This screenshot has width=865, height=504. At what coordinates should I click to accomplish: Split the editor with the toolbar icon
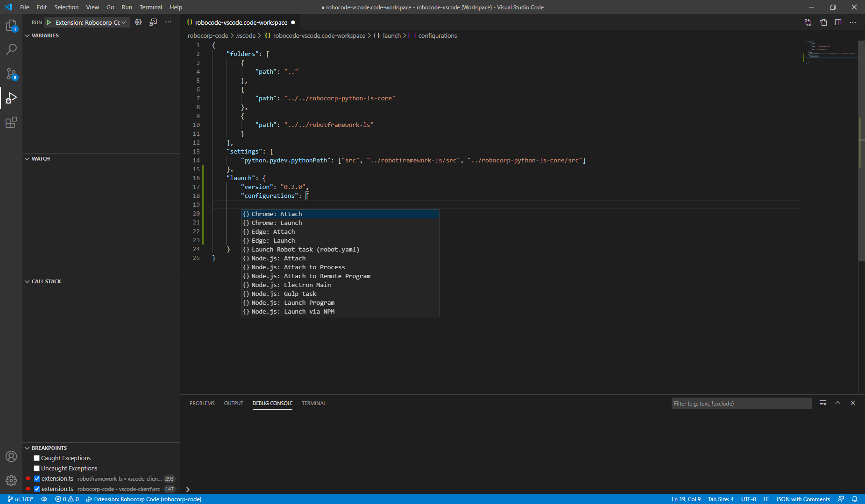pos(838,22)
